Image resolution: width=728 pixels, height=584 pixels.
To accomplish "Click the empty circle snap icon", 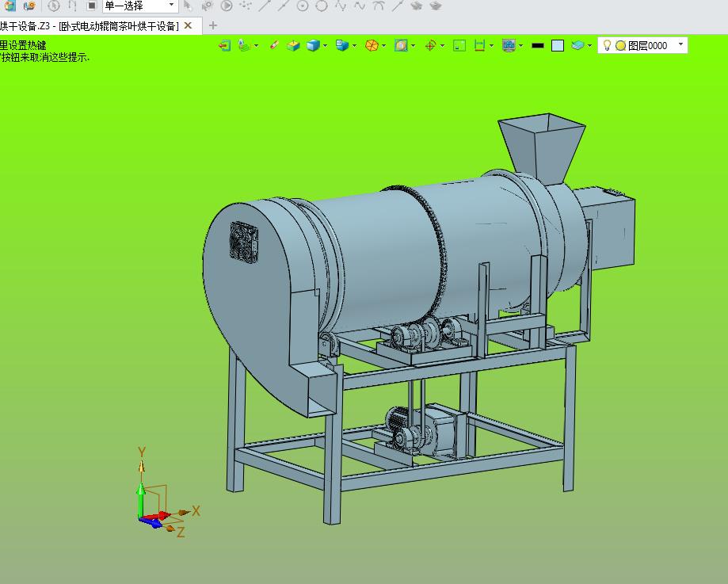I will 322,6.
